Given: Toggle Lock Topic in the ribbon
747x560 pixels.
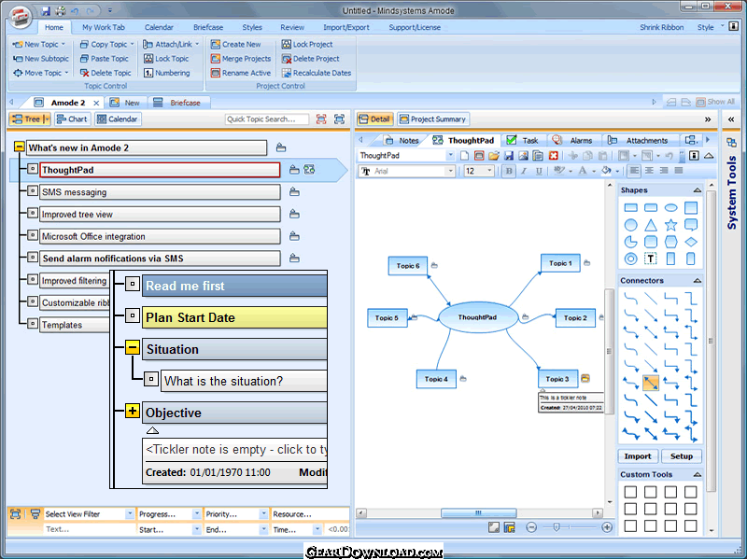Looking at the screenshot, I should (166, 59).
